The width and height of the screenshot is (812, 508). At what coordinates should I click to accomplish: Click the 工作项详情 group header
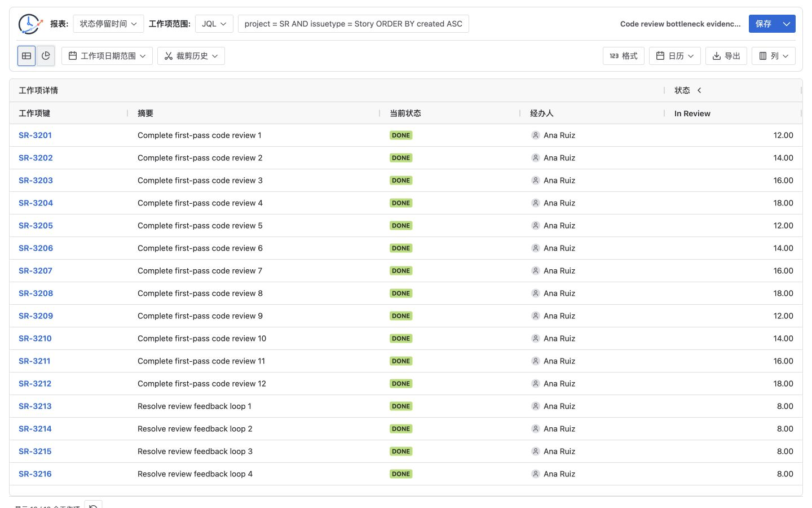[38, 90]
